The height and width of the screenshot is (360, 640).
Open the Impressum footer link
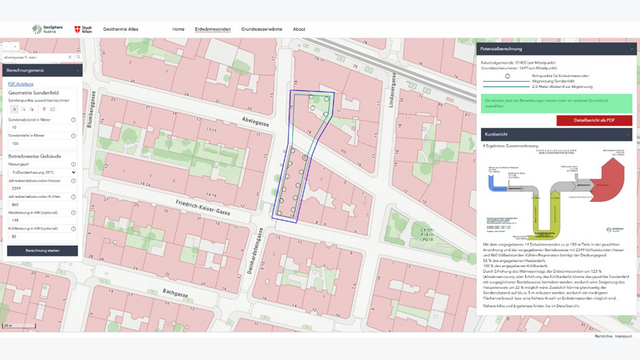pos(624,336)
